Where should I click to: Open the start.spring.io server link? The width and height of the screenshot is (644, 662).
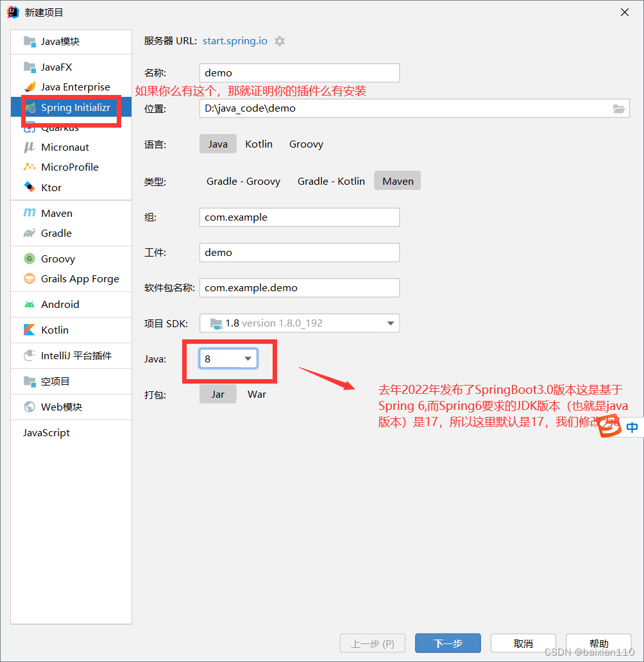(x=235, y=41)
